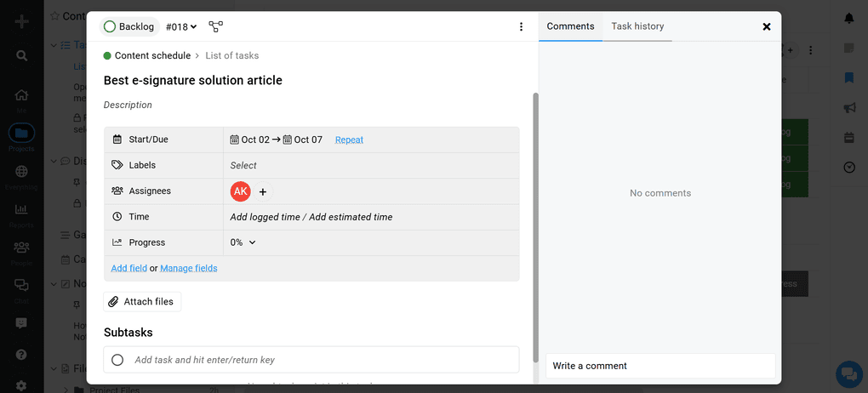Click the Repeat link
Screen dimensions: 868x393
pos(349,140)
